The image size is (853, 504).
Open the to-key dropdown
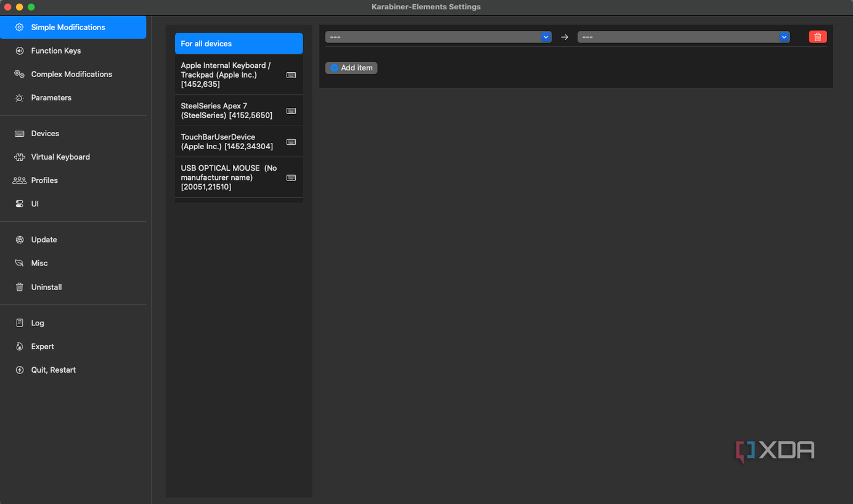(x=684, y=37)
